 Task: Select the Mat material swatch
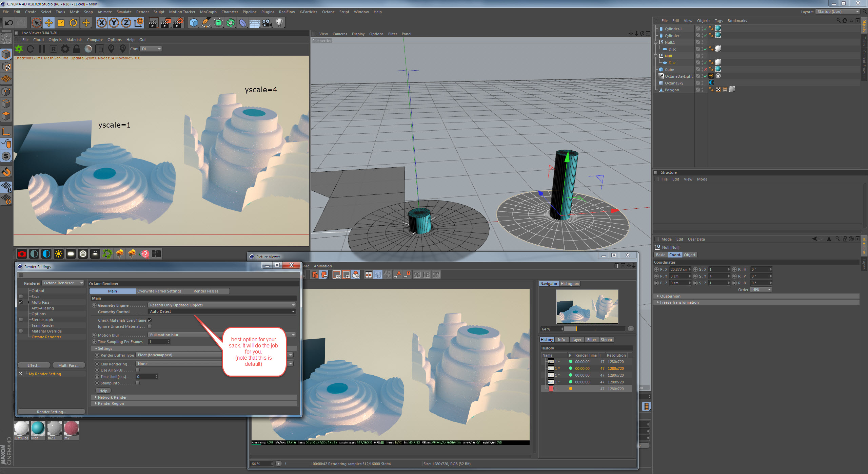[x=38, y=429]
